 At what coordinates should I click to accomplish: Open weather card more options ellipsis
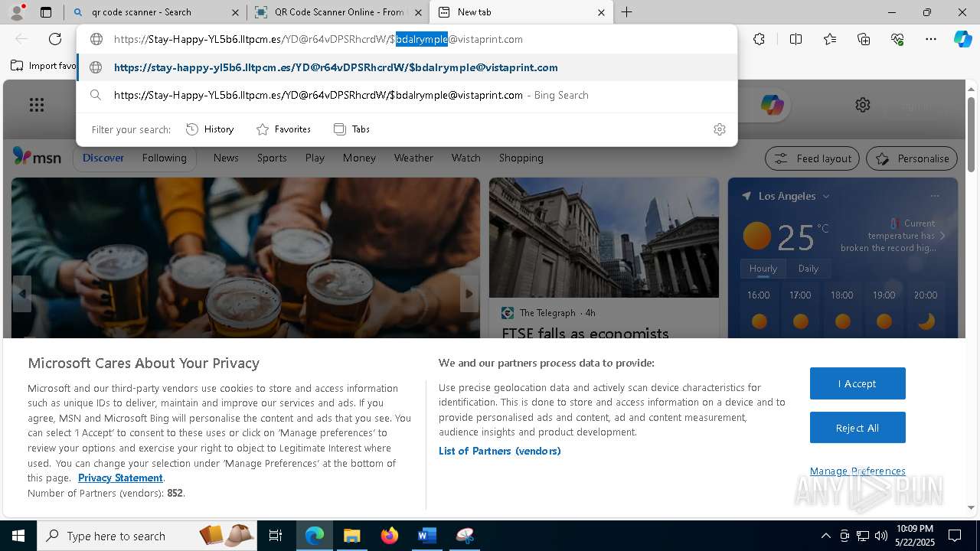[934, 196]
